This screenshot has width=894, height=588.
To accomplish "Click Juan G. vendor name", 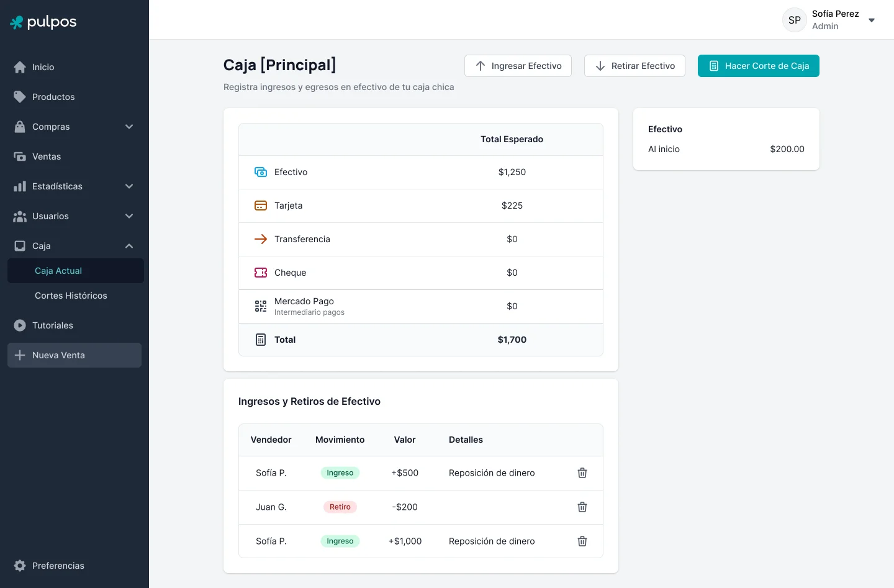I will tap(271, 507).
